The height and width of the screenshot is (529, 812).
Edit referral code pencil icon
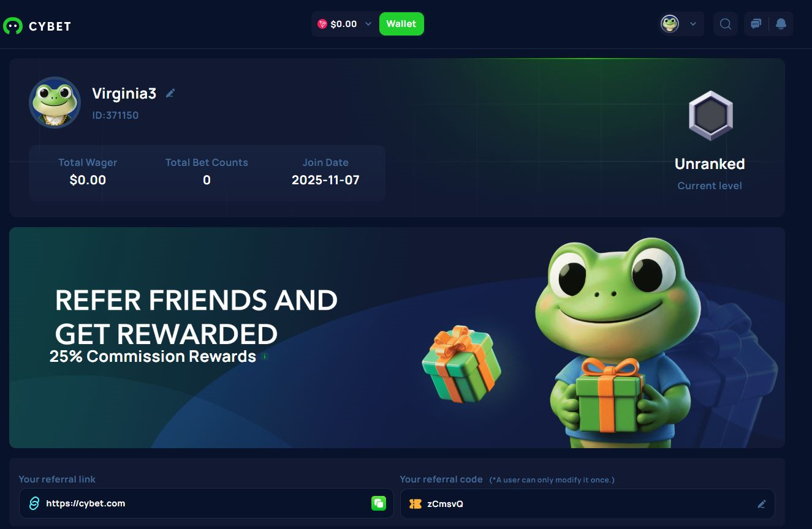pyautogui.click(x=762, y=504)
